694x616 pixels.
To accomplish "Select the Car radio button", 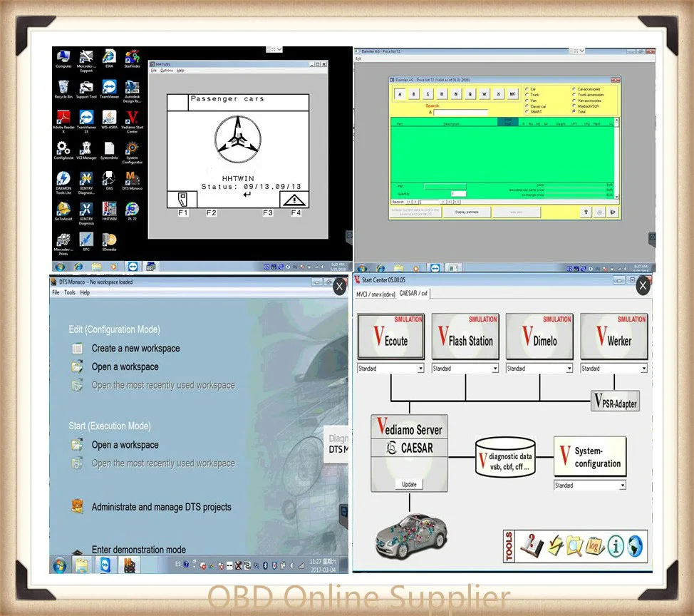I will [x=527, y=89].
